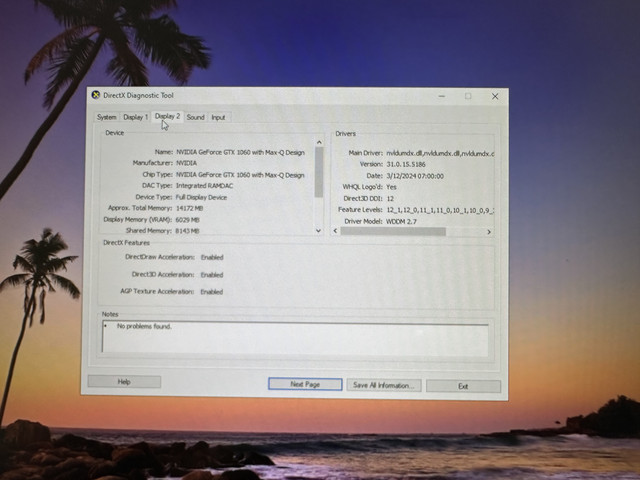Click DAC Type value Integrated RAMDAC

pyautogui.click(x=204, y=186)
